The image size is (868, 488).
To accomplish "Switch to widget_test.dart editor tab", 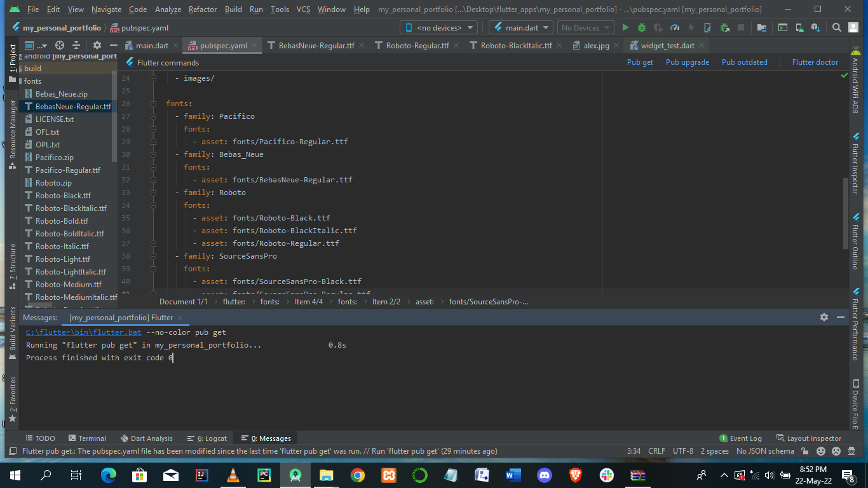I will click(667, 46).
